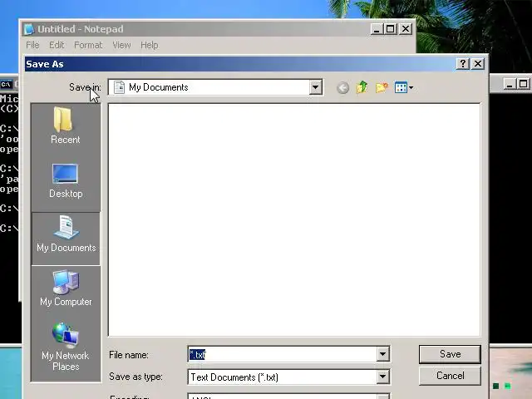Maximize the Notepad window
This screenshot has width=532, height=399.
coord(390,29)
